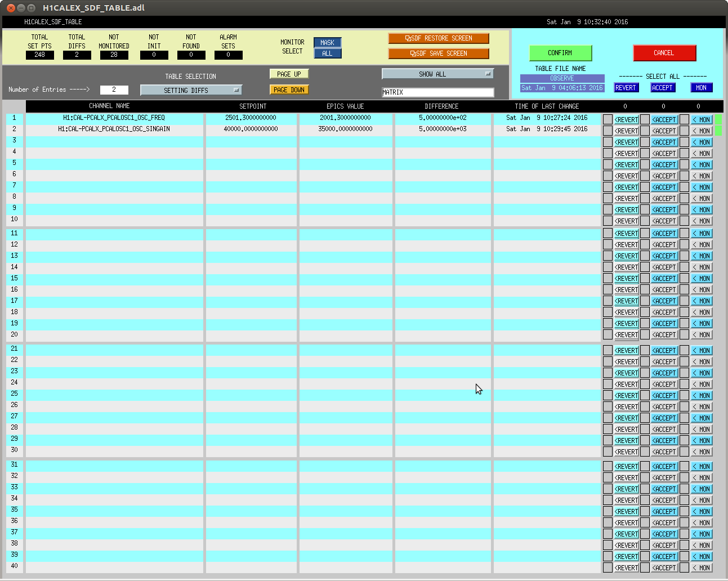This screenshot has height=581, width=728.
Task: Select MASK under Monitor Select
Action: tap(327, 43)
